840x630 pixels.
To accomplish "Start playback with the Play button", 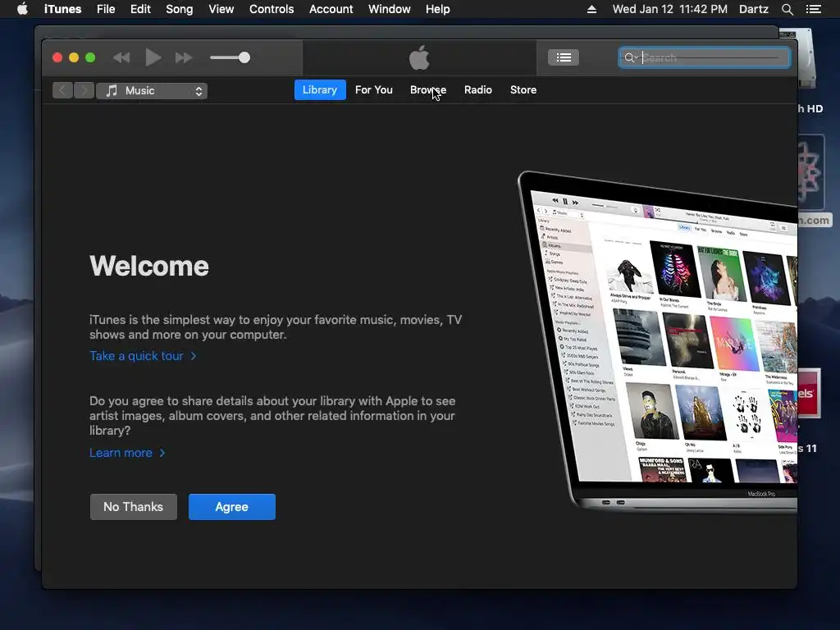I will point(153,58).
